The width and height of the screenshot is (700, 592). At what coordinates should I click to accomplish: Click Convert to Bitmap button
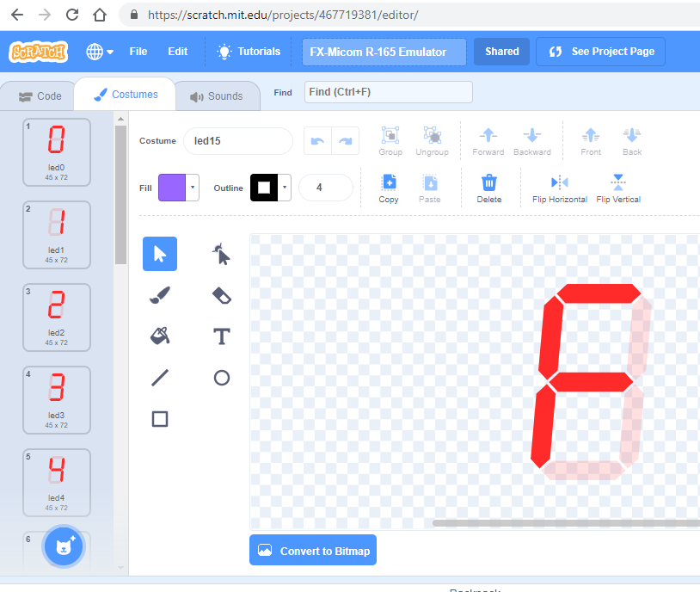click(313, 550)
